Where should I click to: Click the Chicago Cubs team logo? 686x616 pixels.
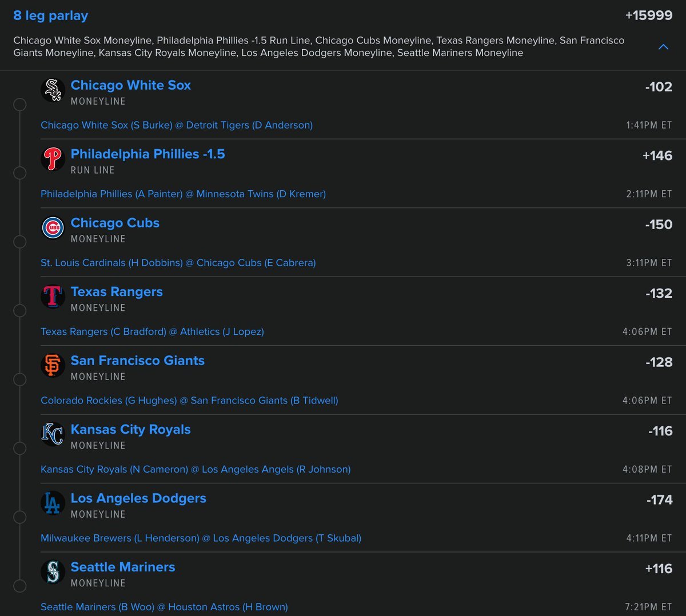(53, 228)
